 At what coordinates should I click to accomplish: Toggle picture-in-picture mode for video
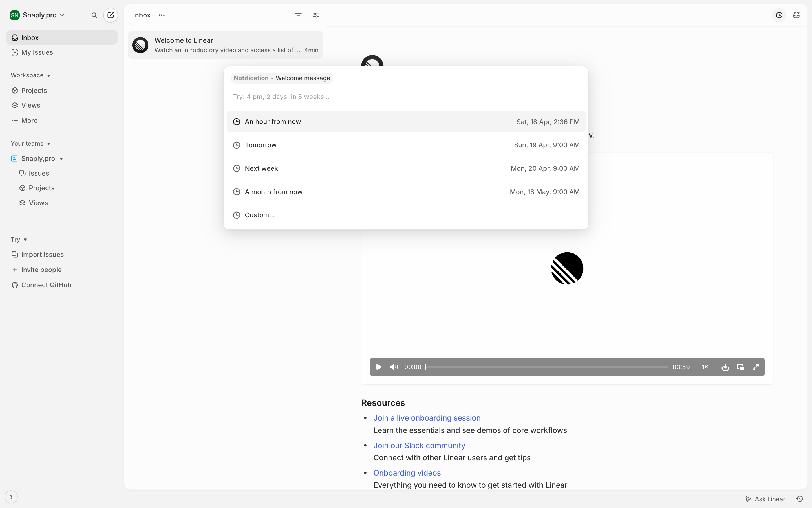point(740,367)
